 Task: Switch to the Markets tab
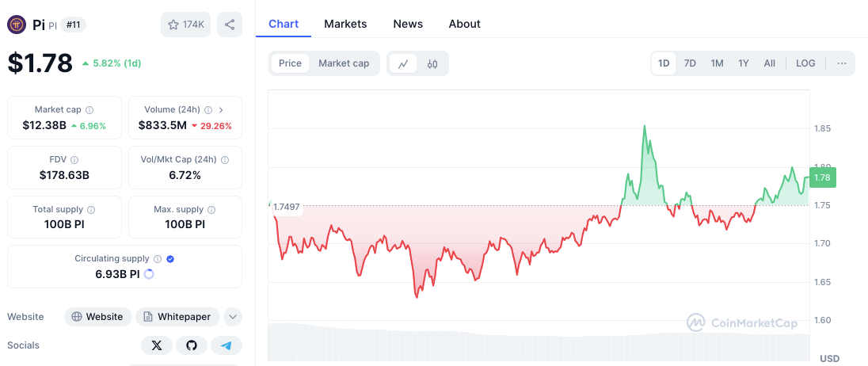click(x=345, y=24)
